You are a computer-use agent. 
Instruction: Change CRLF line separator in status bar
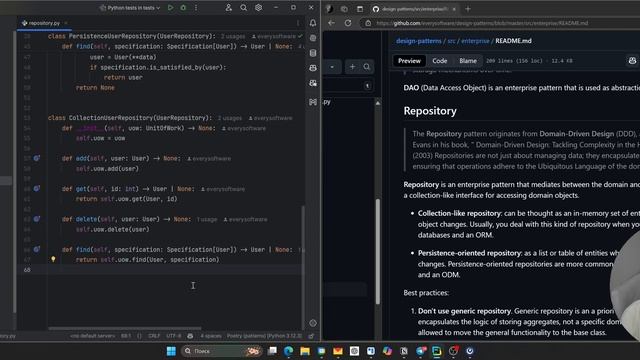click(x=154, y=336)
